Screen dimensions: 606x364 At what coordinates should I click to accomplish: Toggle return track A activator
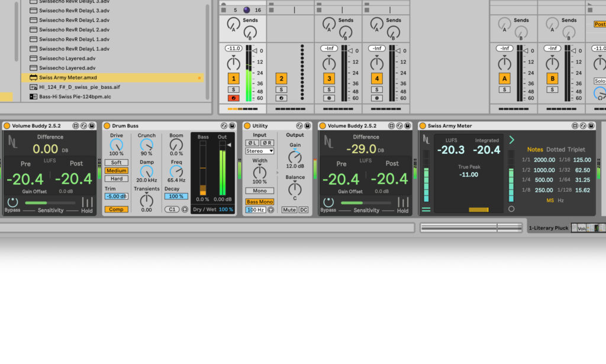point(504,79)
